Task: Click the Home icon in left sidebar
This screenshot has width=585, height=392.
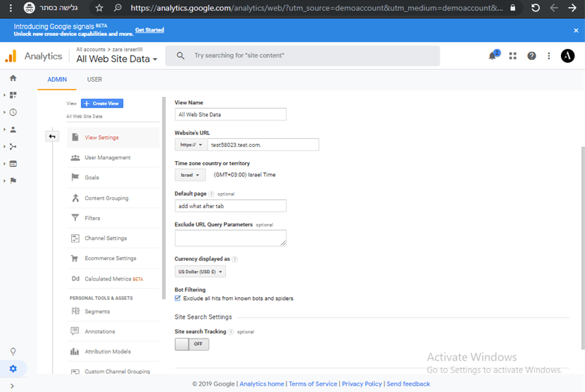Action: point(13,78)
